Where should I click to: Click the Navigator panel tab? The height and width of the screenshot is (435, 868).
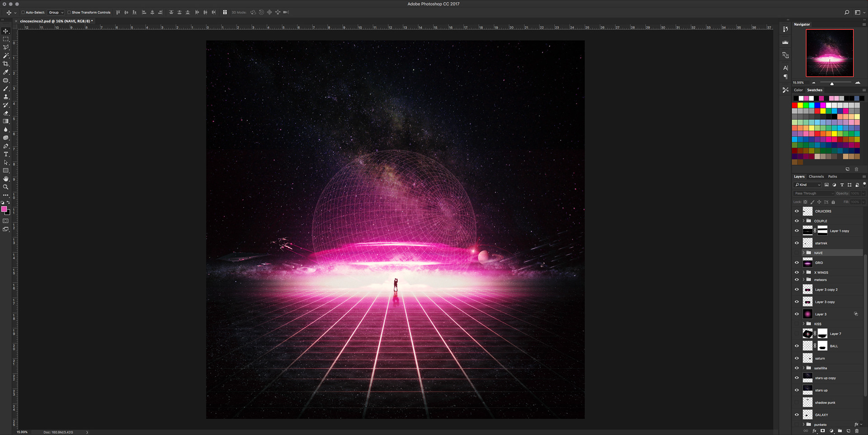(802, 24)
